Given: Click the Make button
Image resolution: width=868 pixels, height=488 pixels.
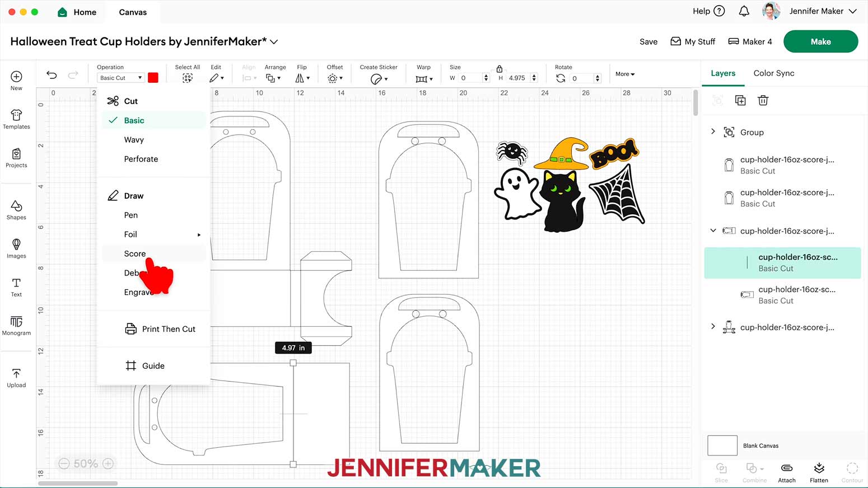Looking at the screenshot, I should (820, 41).
